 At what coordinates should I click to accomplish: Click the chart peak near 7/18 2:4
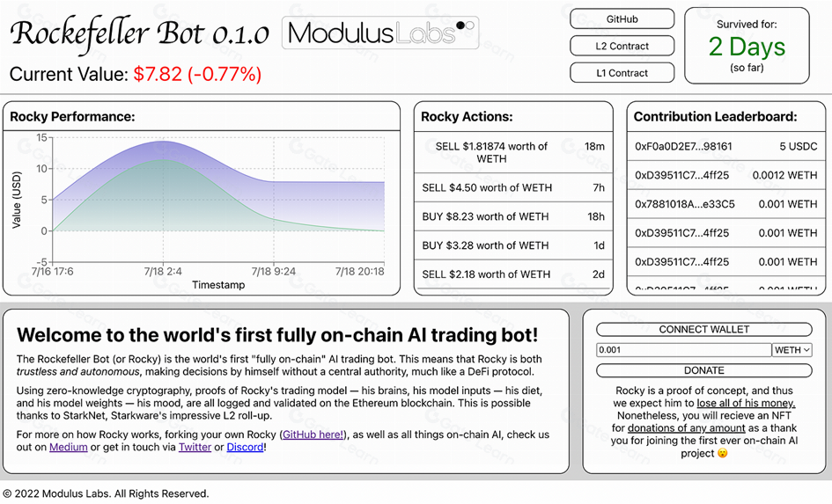[x=163, y=142]
